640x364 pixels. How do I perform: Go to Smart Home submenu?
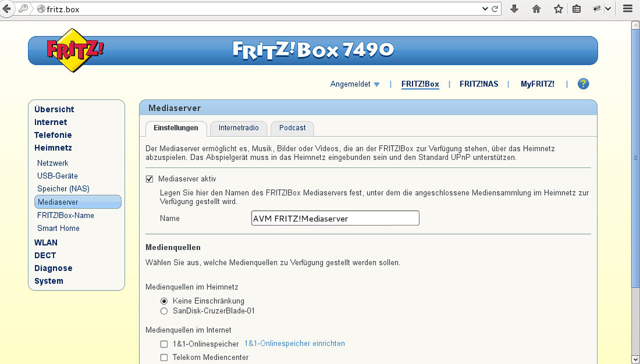(x=58, y=228)
